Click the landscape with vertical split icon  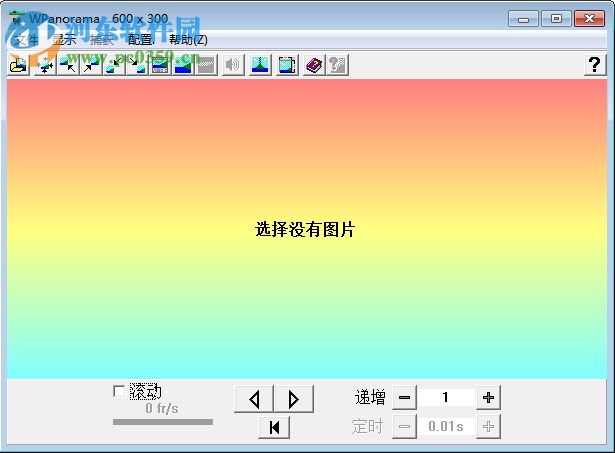pos(260,65)
